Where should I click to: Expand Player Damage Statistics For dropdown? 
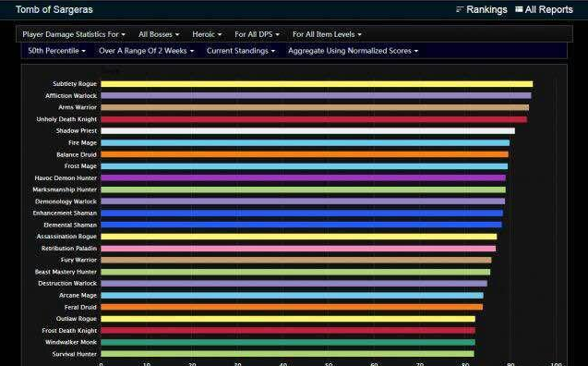click(x=74, y=34)
